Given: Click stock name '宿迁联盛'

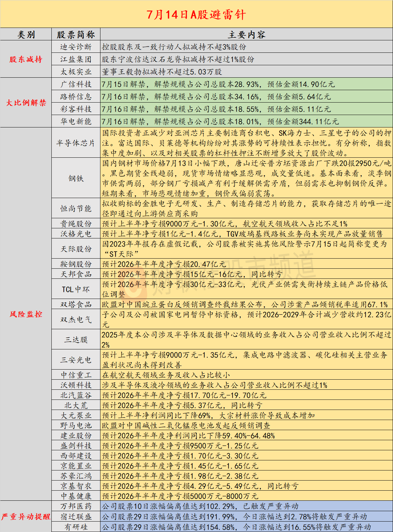Looking at the screenshot, I should (x=76, y=517).
